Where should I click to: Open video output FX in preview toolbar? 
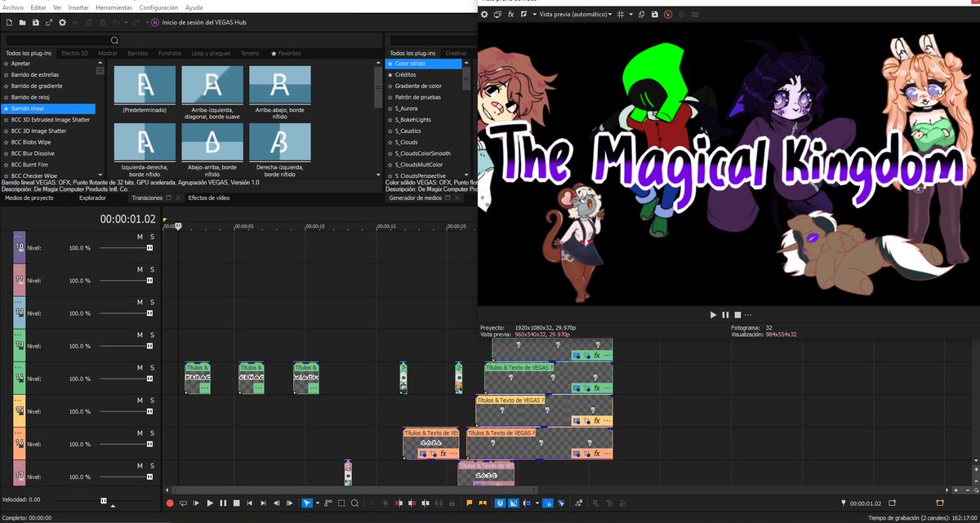(510, 15)
